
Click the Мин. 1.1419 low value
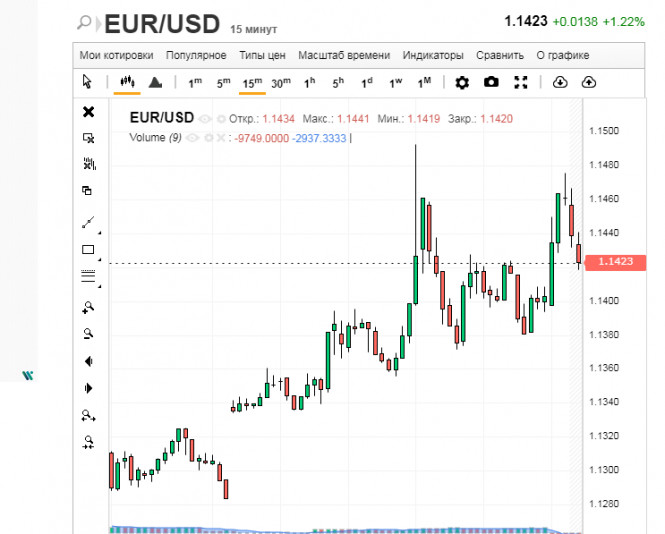pos(408,119)
